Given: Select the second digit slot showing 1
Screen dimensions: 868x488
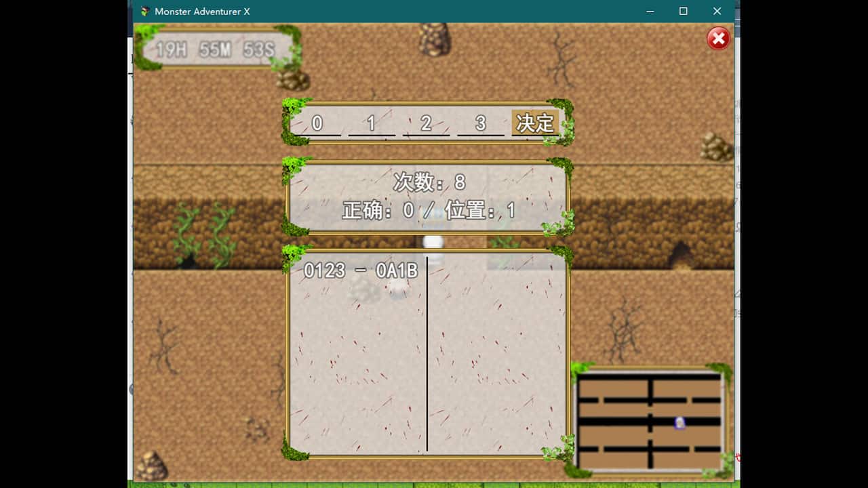Looking at the screenshot, I should click(372, 123).
